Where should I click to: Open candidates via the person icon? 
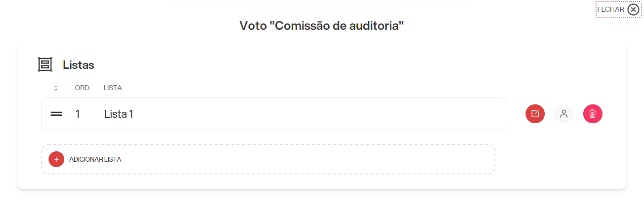click(564, 114)
